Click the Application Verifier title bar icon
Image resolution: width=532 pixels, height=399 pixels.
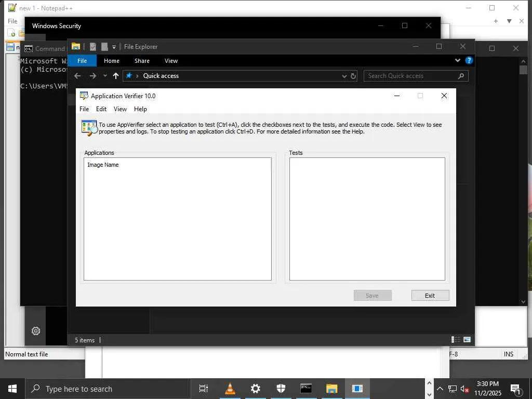[x=84, y=96]
